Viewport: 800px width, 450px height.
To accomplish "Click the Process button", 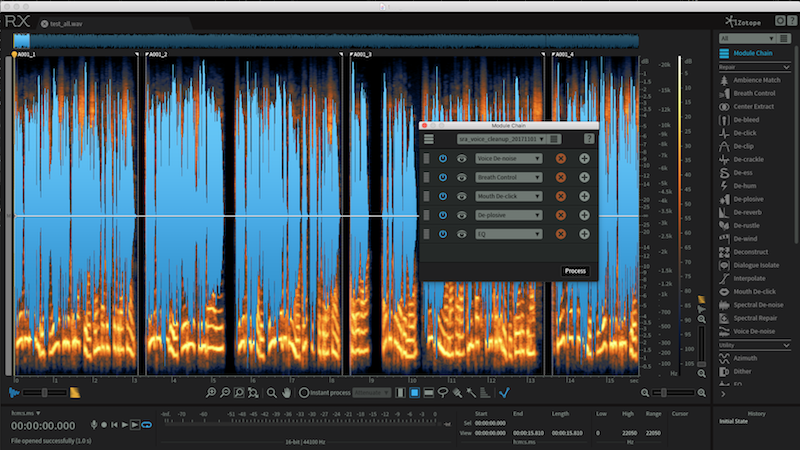I will pyautogui.click(x=575, y=271).
